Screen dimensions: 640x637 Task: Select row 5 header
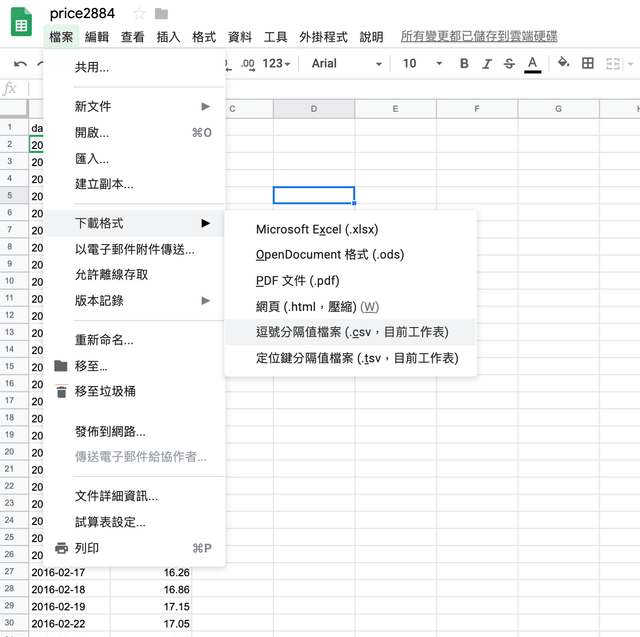pyautogui.click(x=14, y=195)
